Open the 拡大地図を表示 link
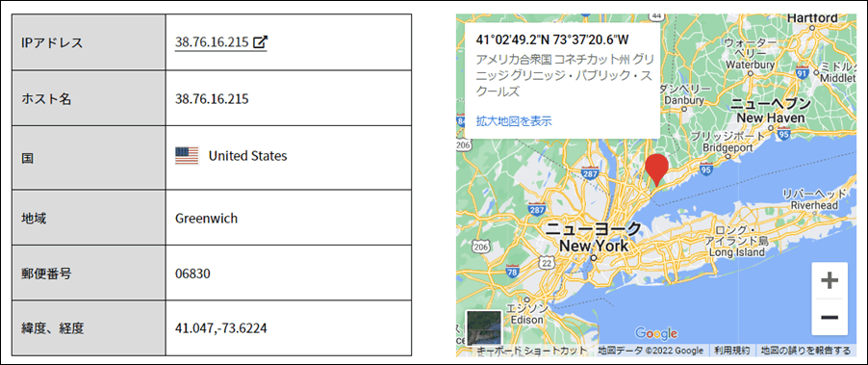The image size is (868, 365). [x=514, y=121]
